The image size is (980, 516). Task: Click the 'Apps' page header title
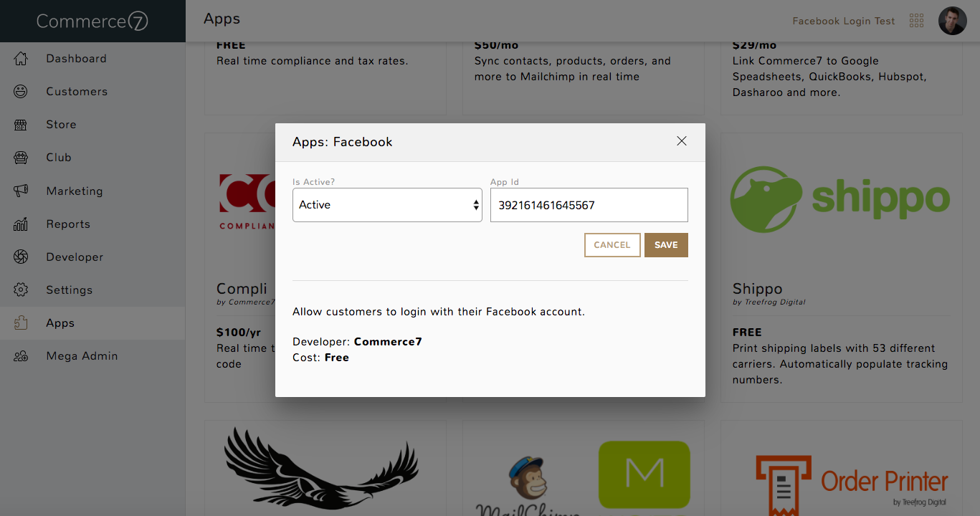tap(222, 19)
